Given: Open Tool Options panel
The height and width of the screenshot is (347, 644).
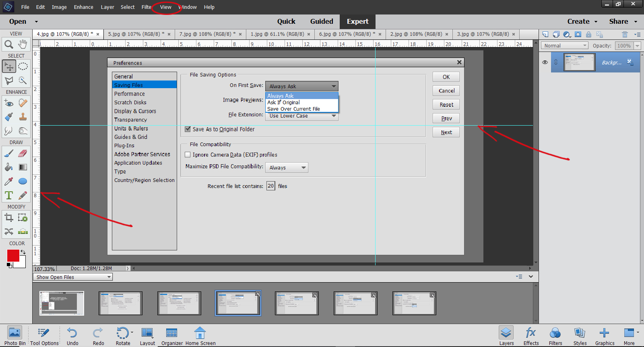Looking at the screenshot, I should pos(44,336).
